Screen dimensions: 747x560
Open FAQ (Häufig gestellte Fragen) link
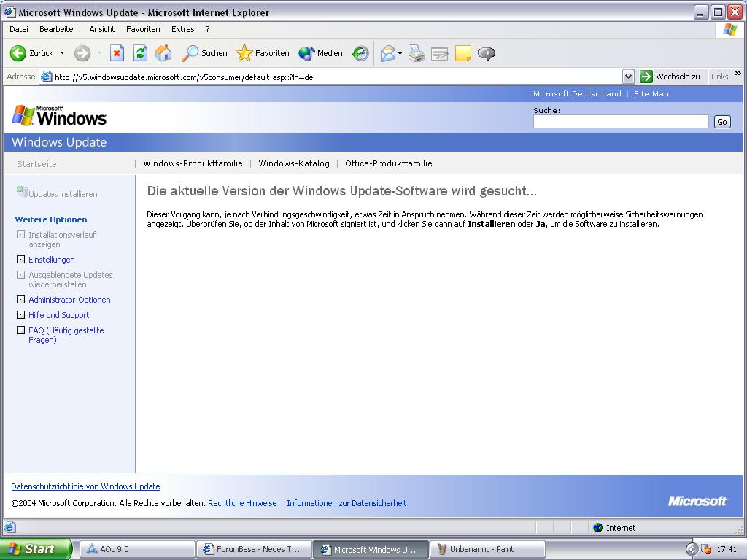(x=66, y=335)
